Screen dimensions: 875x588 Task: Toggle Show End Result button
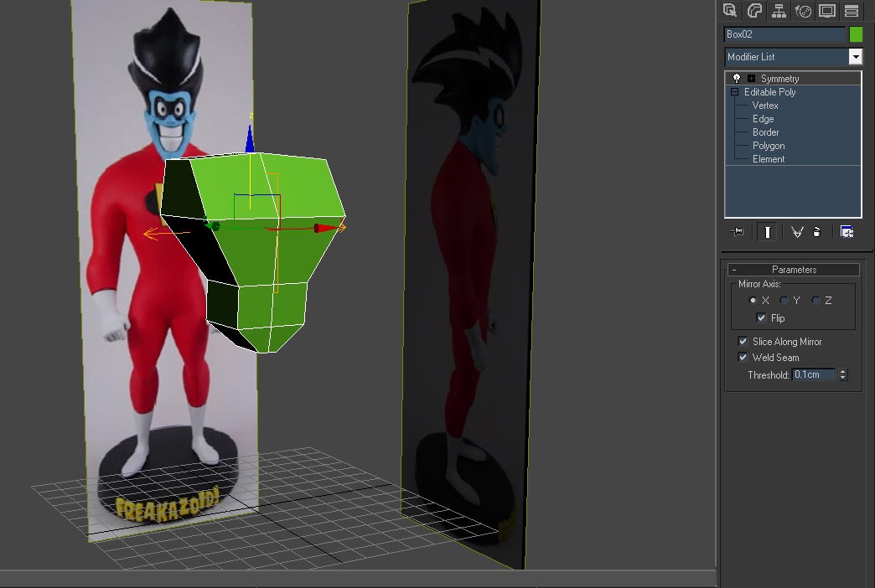coord(767,231)
